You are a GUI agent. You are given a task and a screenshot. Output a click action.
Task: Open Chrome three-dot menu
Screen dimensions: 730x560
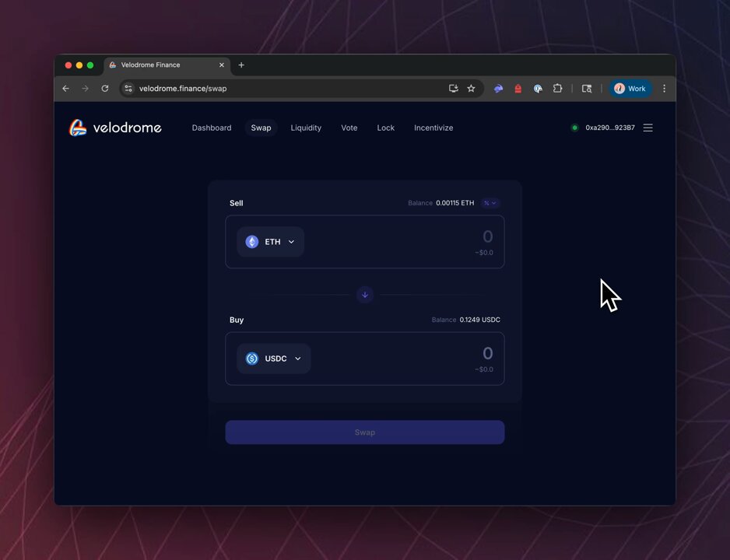665,89
